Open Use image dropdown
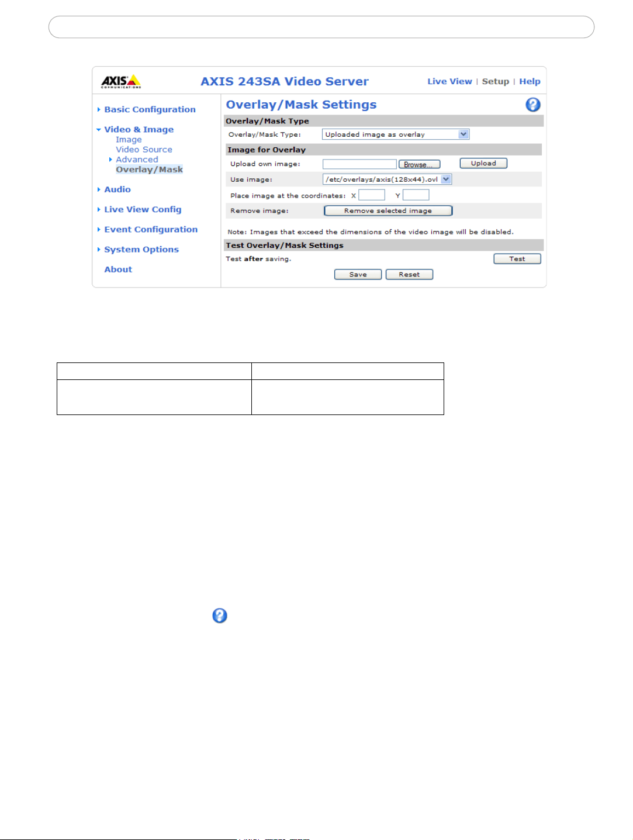Image resolution: width=633 pixels, height=840 pixels. pos(387,179)
